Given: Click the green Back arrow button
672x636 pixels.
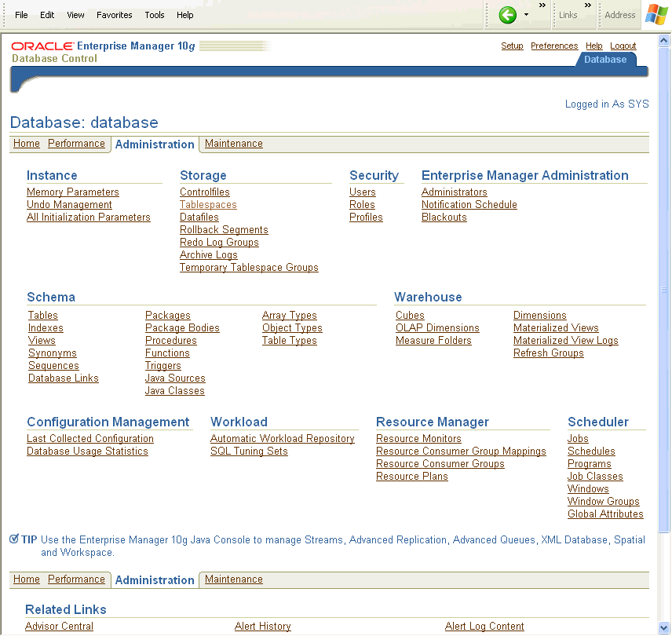Looking at the screenshot, I should 508,15.
